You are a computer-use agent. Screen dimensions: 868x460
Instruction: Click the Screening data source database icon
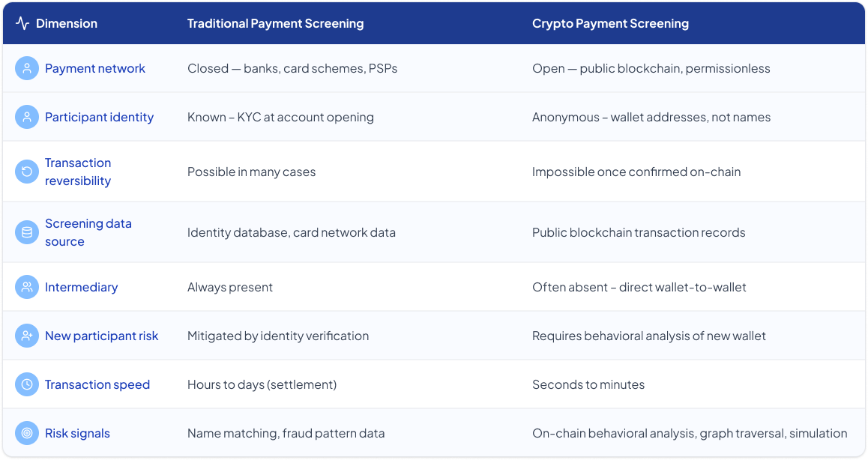26,232
